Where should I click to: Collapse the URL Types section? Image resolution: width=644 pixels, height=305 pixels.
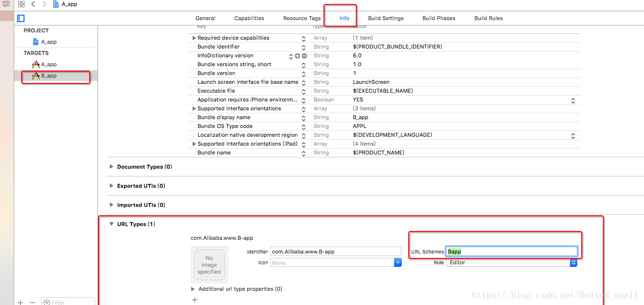point(112,224)
